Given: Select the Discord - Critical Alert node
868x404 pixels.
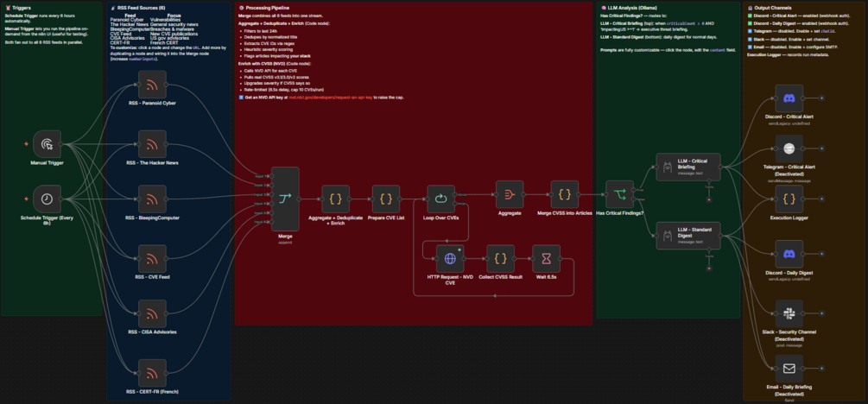Looking at the screenshot, I should point(789,98).
